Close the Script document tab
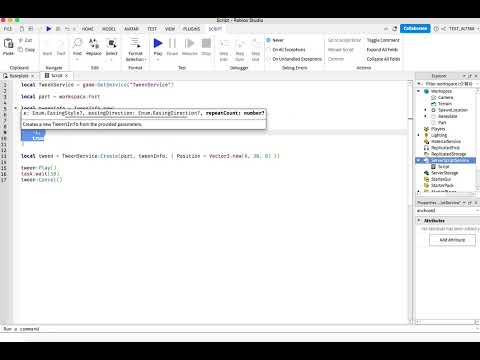Screen dimensions: 480x360 [x=67, y=76]
